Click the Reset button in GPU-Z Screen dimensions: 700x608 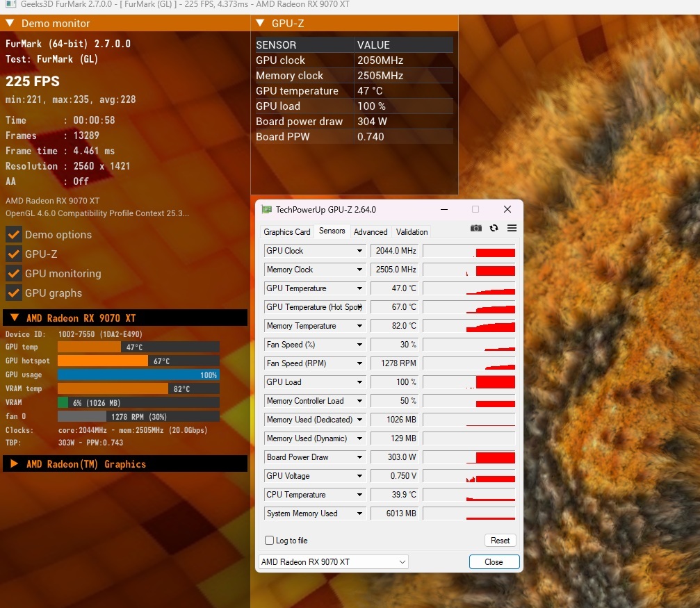500,540
